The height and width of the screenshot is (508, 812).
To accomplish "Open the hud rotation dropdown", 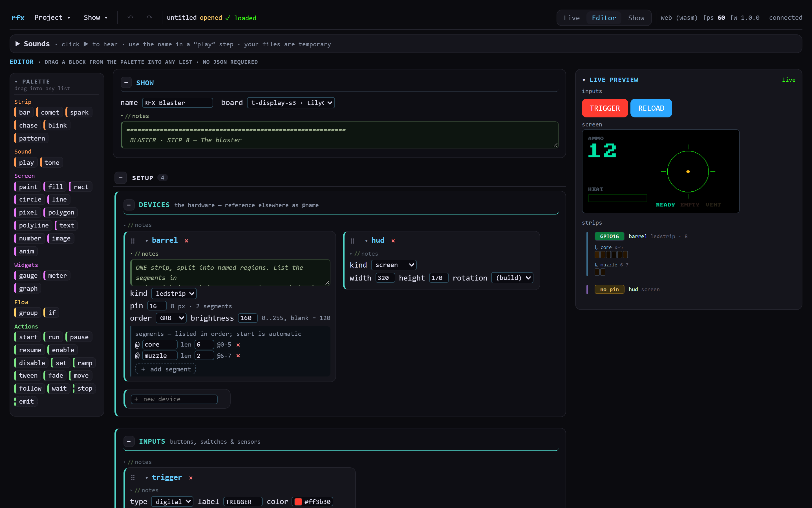I will (x=512, y=278).
